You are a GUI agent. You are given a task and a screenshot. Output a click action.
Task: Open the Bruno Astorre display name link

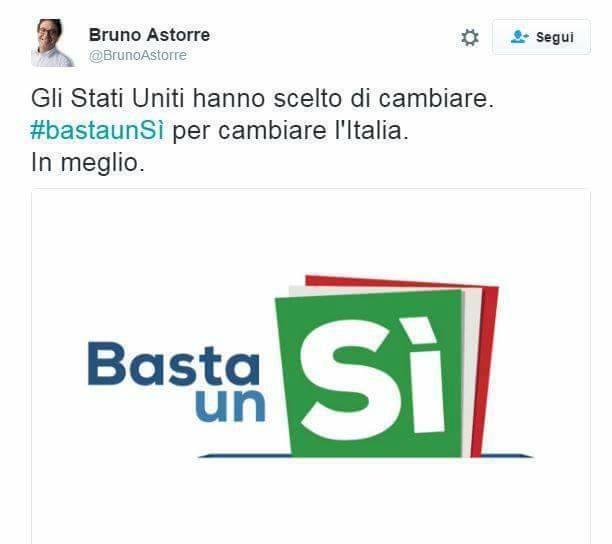pos(149,35)
